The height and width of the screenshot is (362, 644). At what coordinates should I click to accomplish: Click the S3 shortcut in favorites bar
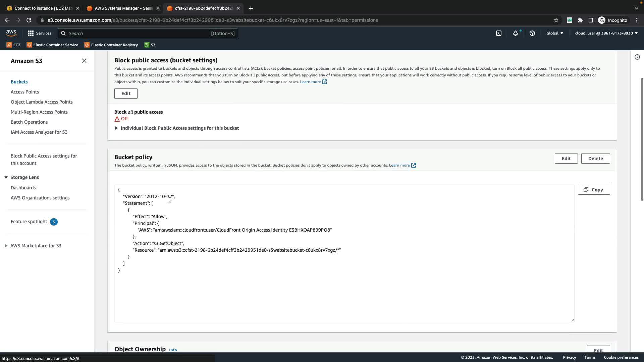pyautogui.click(x=150, y=45)
